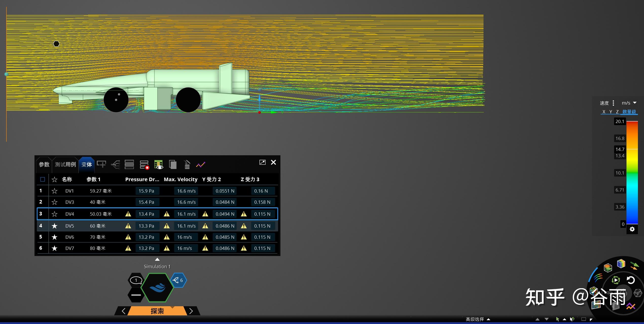644x324 pixels.
Task: Click the 数量级 legend link
Action: coord(630,112)
